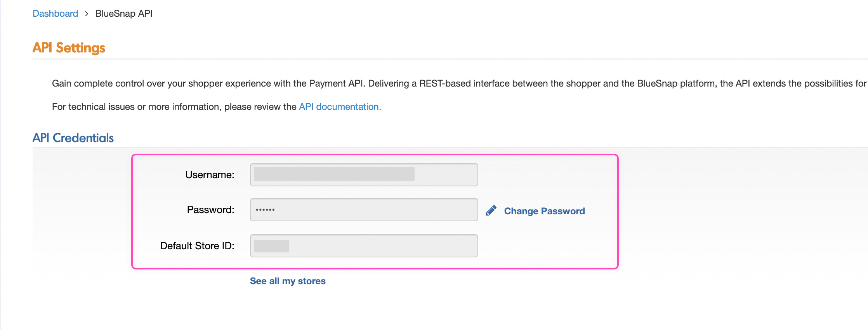Click the 'For technical issues' sentence text

(175, 107)
